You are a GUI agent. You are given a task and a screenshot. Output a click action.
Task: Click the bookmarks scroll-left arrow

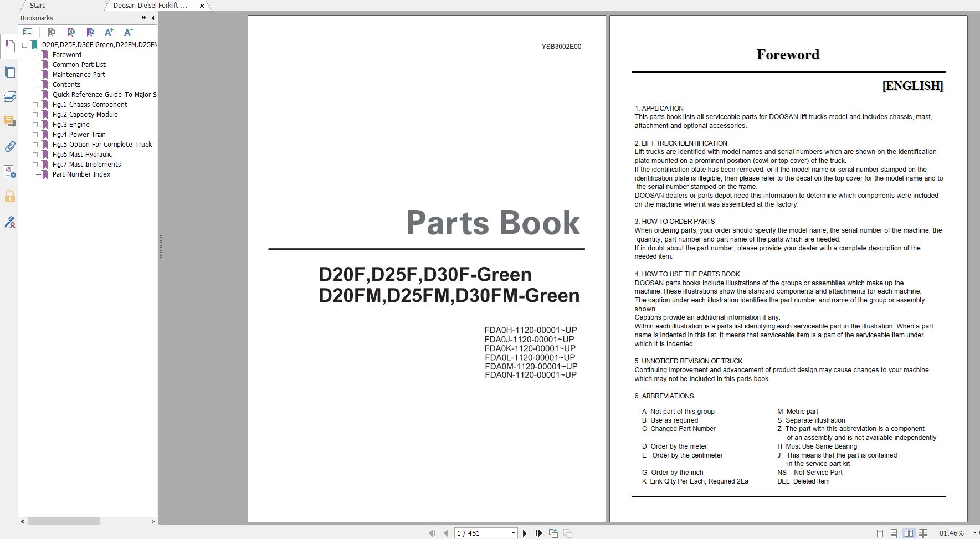click(x=23, y=521)
